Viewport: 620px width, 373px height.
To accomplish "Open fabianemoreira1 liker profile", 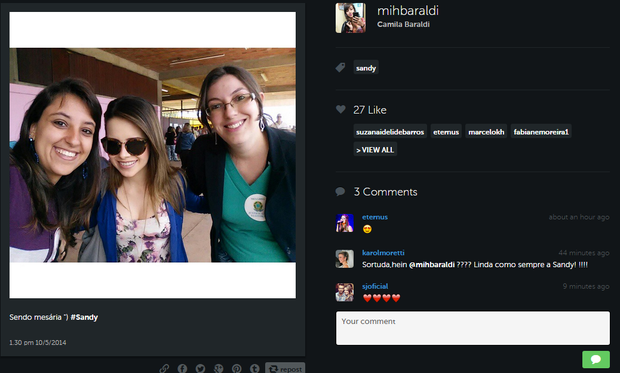I will point(541,132).
